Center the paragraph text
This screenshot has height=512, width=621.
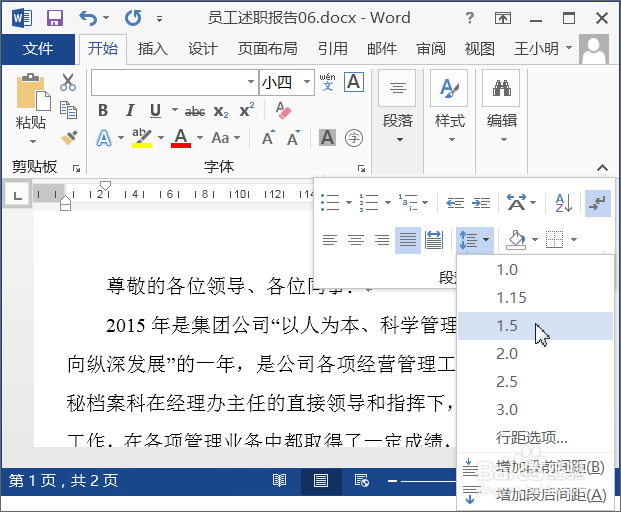coord(356,240)
